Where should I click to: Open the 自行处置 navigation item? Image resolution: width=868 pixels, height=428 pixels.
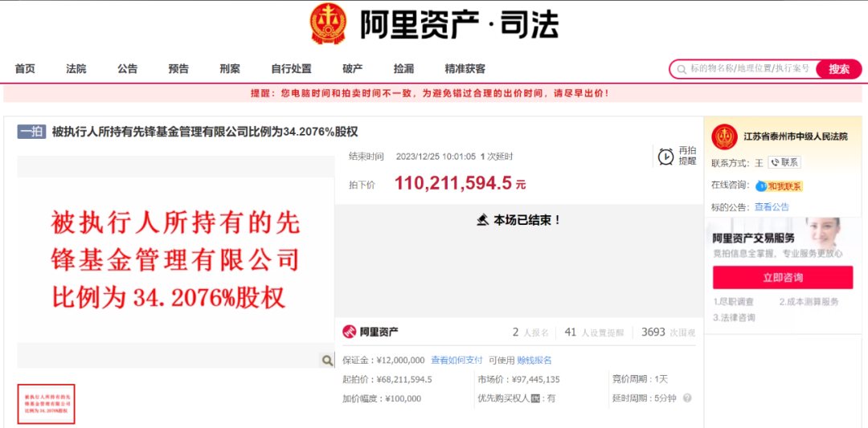click(x=291, y=69)
